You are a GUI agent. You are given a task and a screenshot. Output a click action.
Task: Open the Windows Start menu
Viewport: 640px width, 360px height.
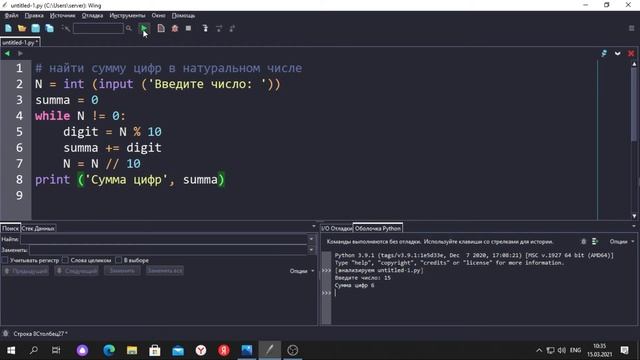pos(11,350)
